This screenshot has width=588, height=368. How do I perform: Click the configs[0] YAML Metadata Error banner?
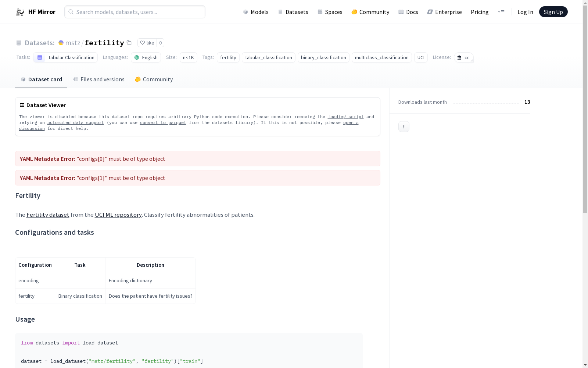pos(198,159)
